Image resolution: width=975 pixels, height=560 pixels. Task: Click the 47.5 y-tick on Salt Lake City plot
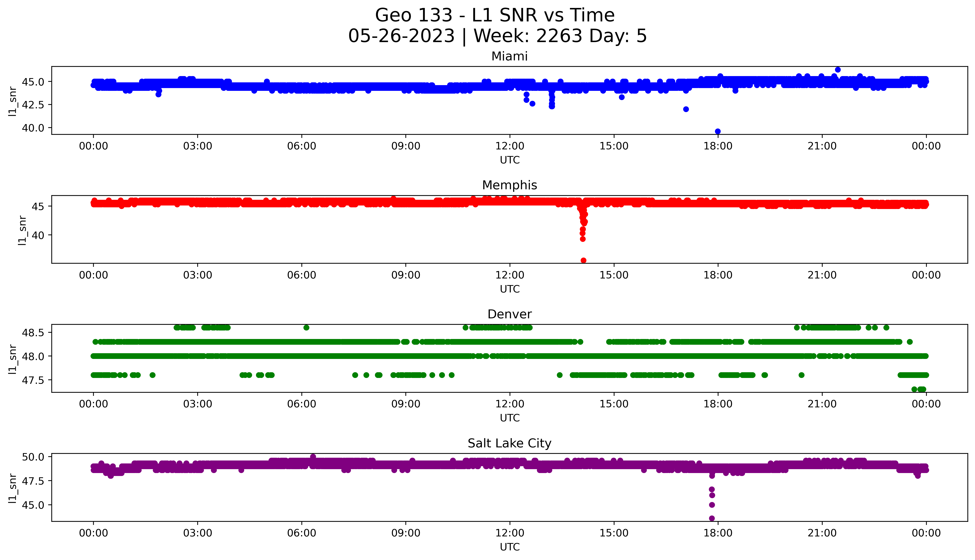pos(33,481)
